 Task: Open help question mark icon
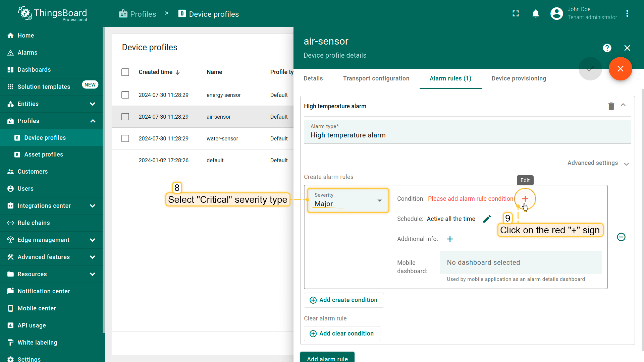point(607,48)
